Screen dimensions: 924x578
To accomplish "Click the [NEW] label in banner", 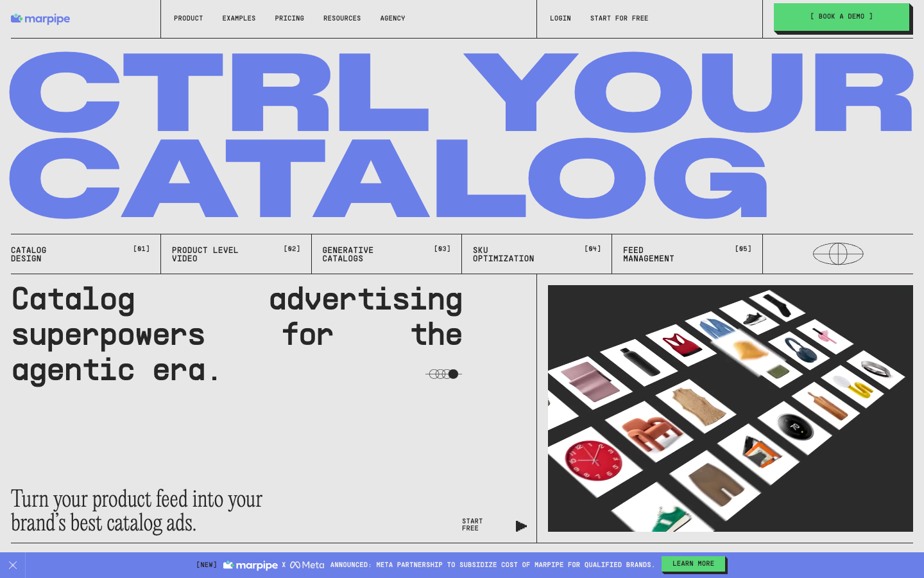I will 207,565.
